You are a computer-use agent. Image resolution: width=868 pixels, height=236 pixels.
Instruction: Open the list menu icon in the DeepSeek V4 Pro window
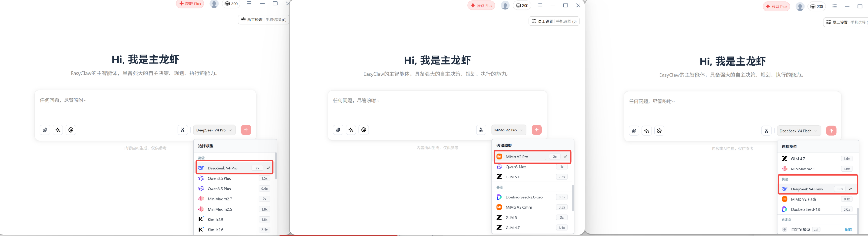click(x=249, y=4)
